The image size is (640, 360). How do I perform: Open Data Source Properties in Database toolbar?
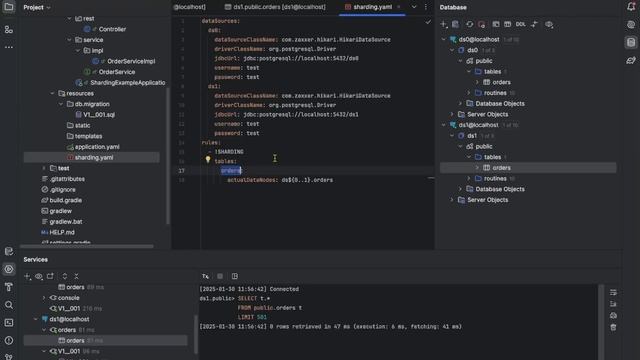point(456,24)
